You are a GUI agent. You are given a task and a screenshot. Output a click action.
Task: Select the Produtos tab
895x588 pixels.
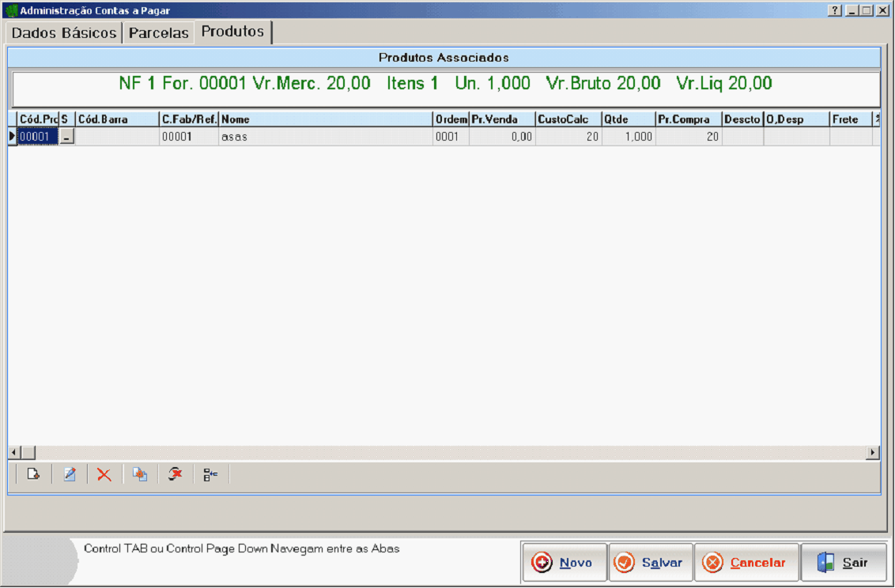tap(232, 32)
